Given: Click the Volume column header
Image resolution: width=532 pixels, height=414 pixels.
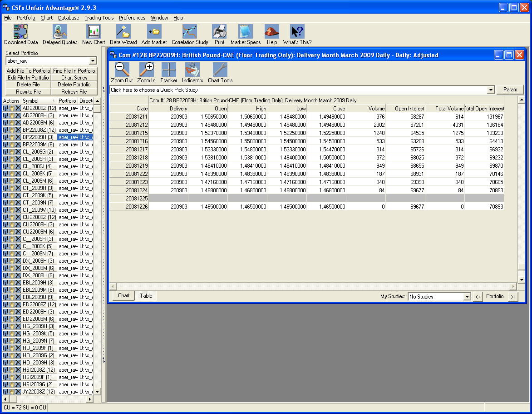Looking at the screenshot, I should (x=366, y=108).
